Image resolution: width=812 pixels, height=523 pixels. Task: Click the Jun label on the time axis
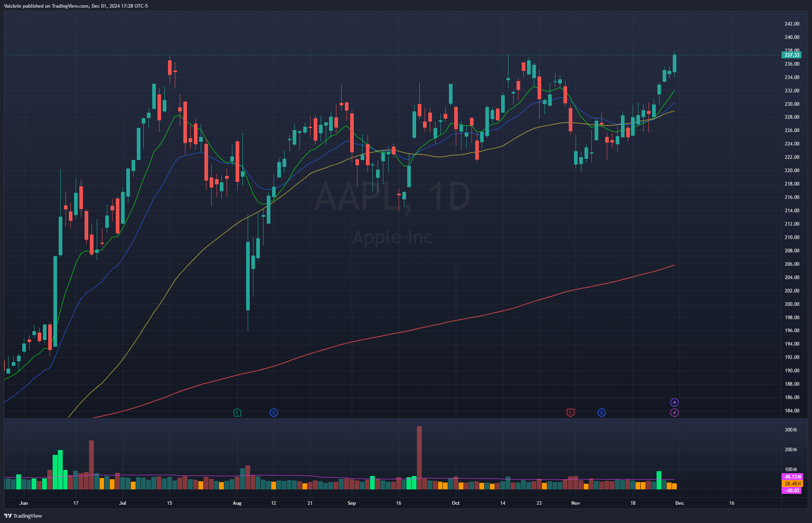(24, 503)
